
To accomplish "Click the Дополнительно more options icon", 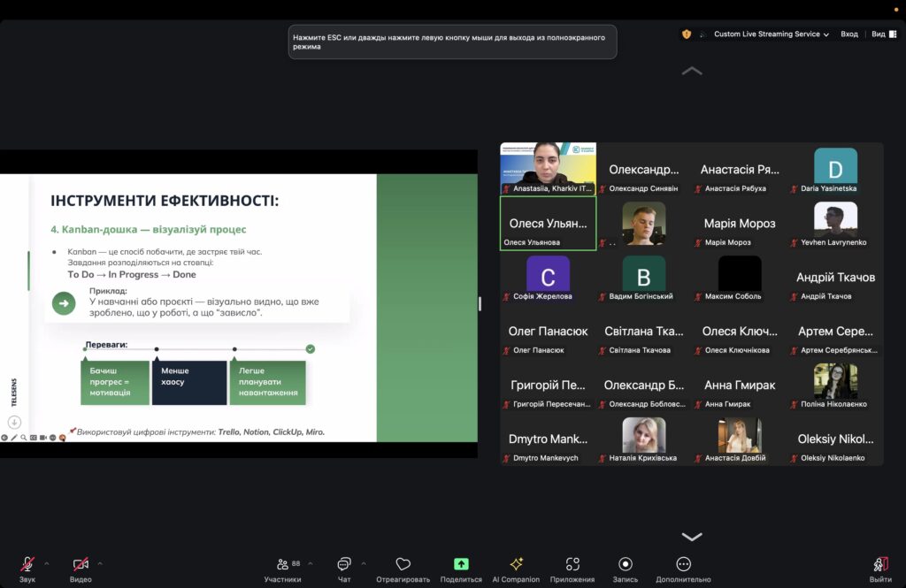I will pos(683,564).
